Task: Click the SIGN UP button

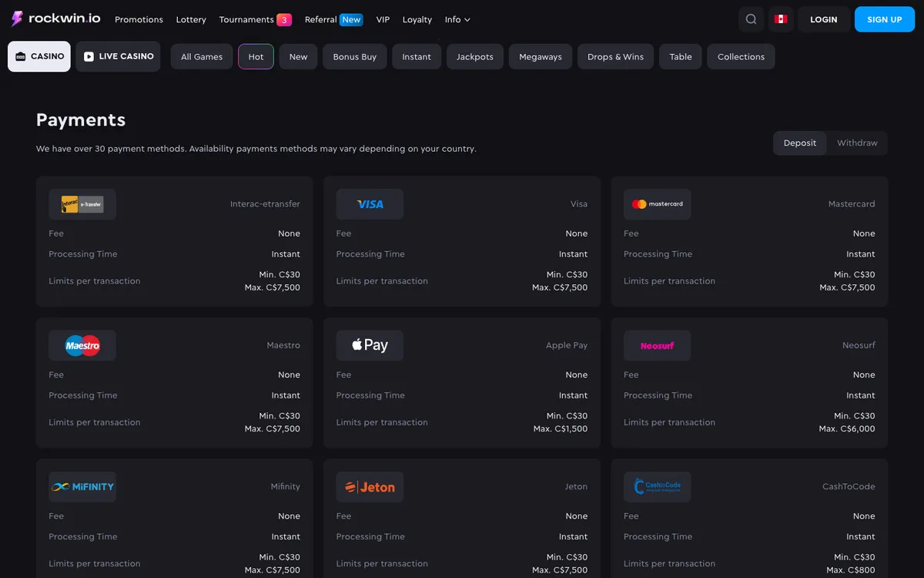Action: tap(884, 19)
